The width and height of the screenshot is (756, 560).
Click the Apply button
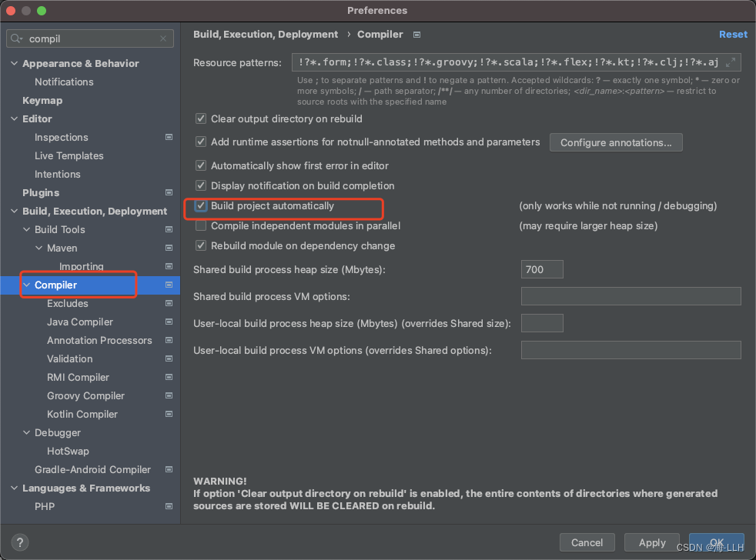click(x=652, y=542)
